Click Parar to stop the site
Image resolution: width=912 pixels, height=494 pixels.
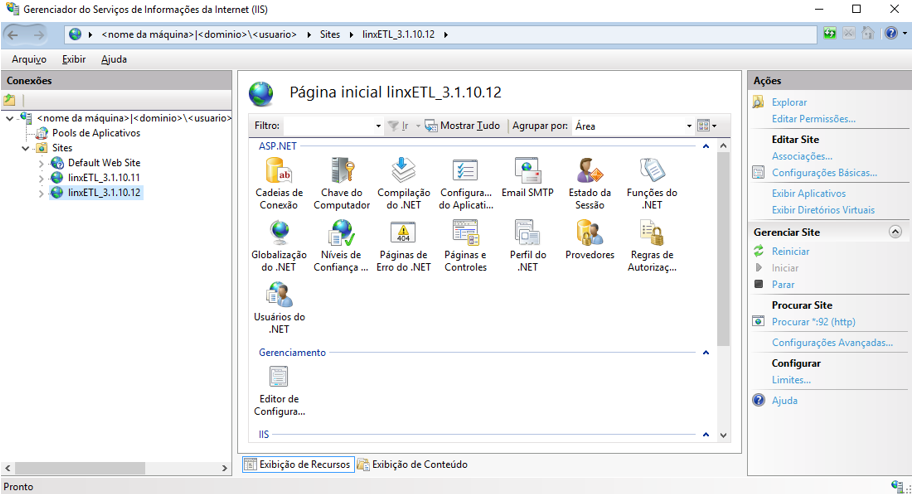pos(783,285)
